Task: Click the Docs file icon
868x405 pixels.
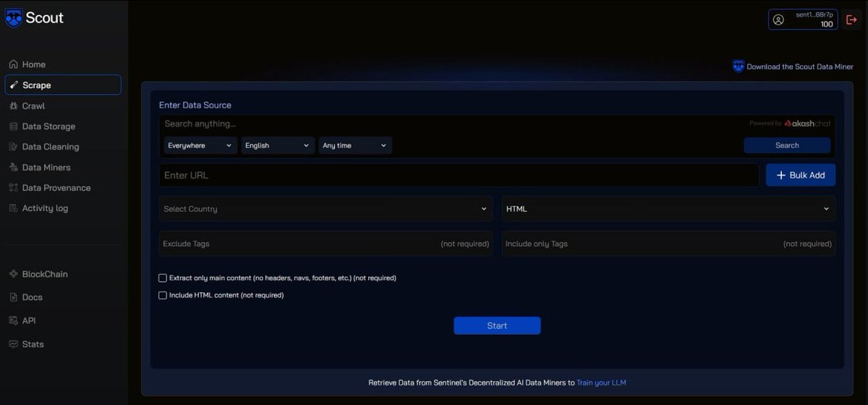Action: (13, 297)
